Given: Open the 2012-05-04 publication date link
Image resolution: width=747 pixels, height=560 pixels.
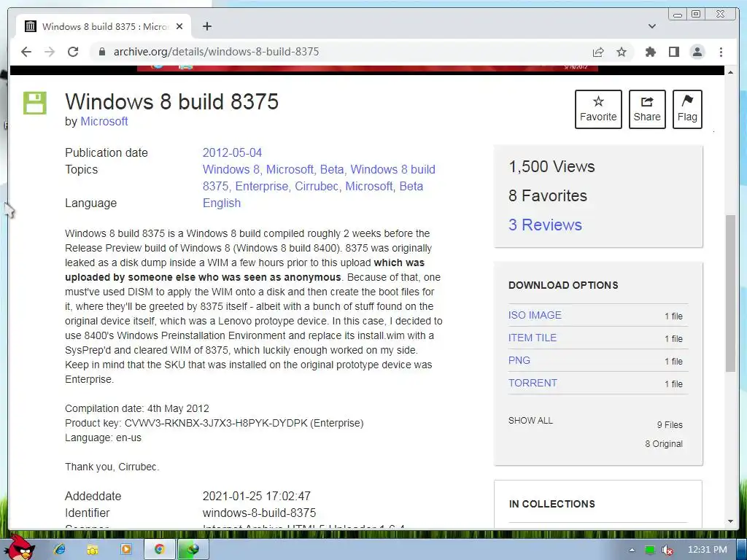Looking at the screenshot, I should pyautogui.click(x=232, y=153).
